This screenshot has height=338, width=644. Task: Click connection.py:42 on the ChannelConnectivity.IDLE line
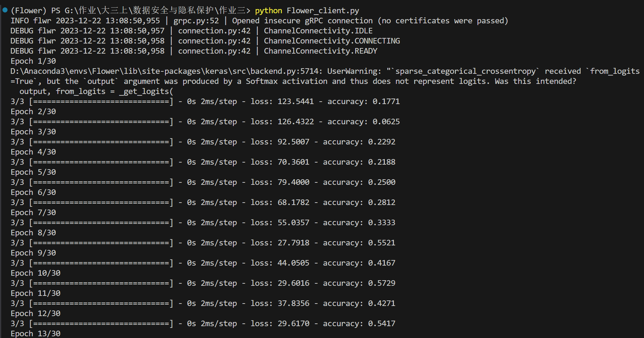214,31
